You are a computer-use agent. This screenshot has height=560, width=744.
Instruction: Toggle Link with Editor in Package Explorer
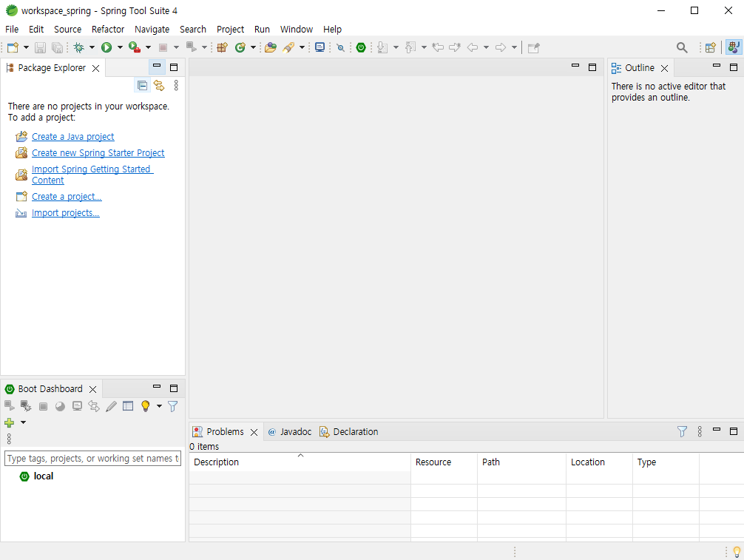click(x=159, y=85)
